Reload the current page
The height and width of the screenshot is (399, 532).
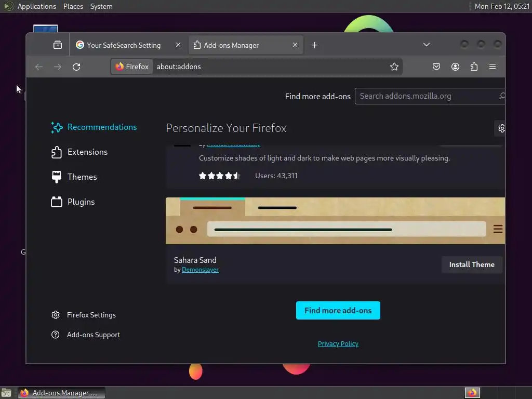pyautogui.click(x=76, y=67)
